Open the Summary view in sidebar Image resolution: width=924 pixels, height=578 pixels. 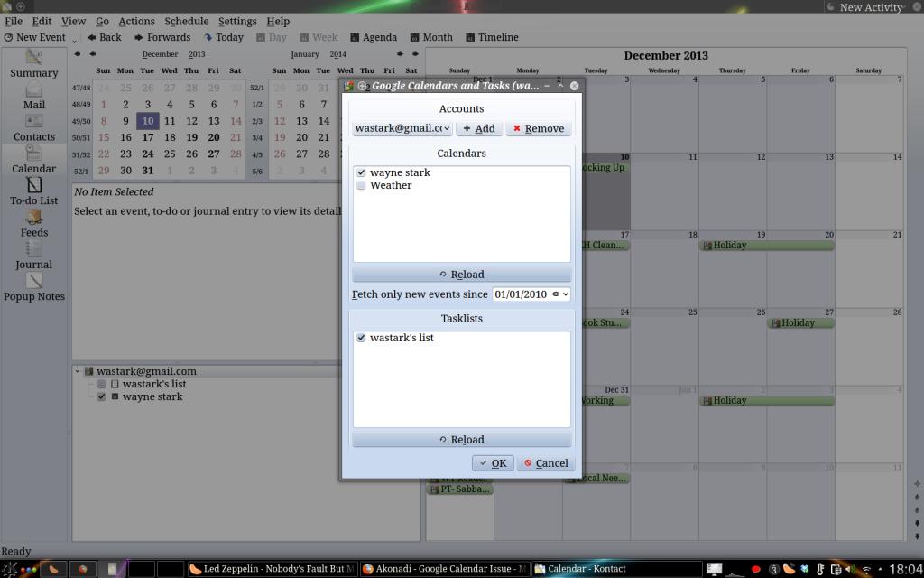34,63
